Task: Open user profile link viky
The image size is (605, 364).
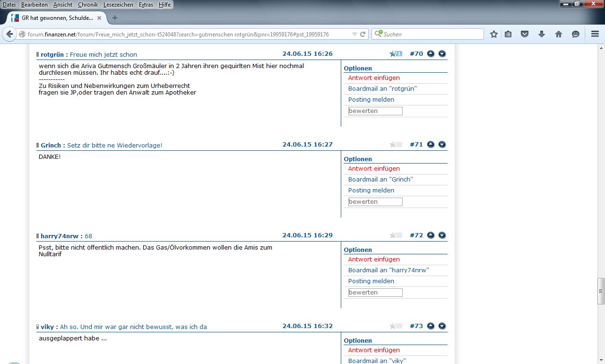Action: click(x=47, y=327)
